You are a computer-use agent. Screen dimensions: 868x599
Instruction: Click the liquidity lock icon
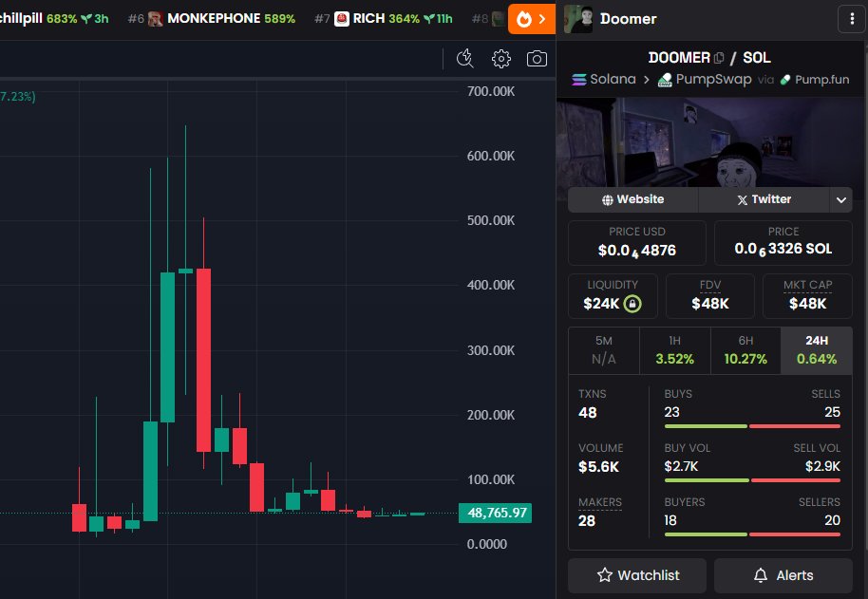coord(632,304)
